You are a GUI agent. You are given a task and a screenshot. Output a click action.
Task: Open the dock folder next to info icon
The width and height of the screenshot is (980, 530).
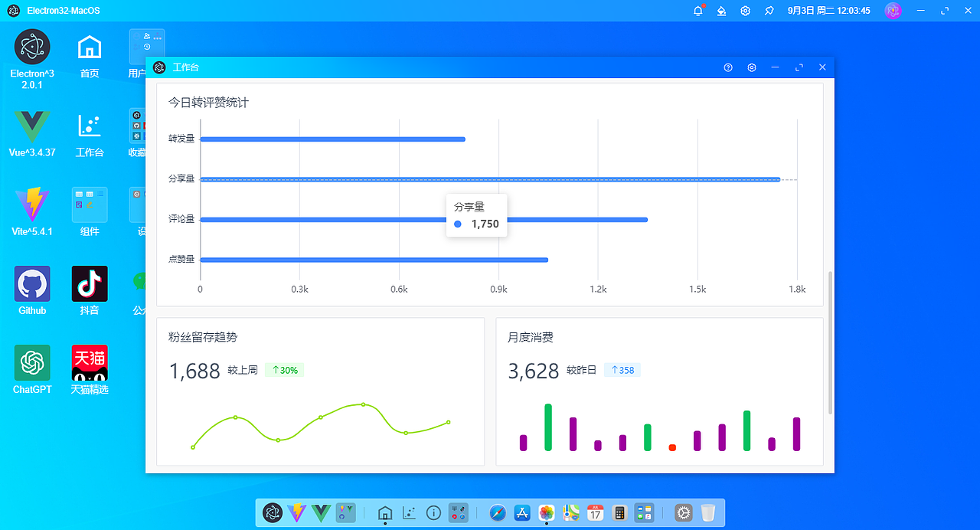click(x=458, y=512)
